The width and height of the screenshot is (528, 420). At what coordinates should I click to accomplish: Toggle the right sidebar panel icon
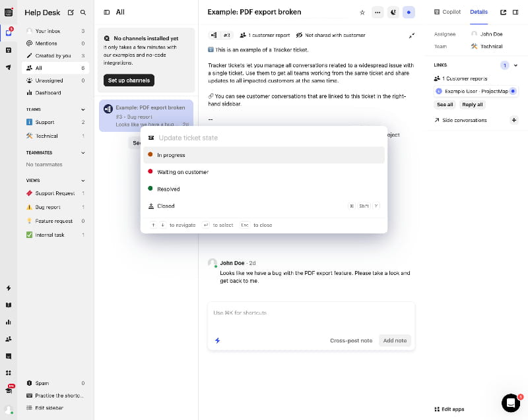[x=515, y=12]
